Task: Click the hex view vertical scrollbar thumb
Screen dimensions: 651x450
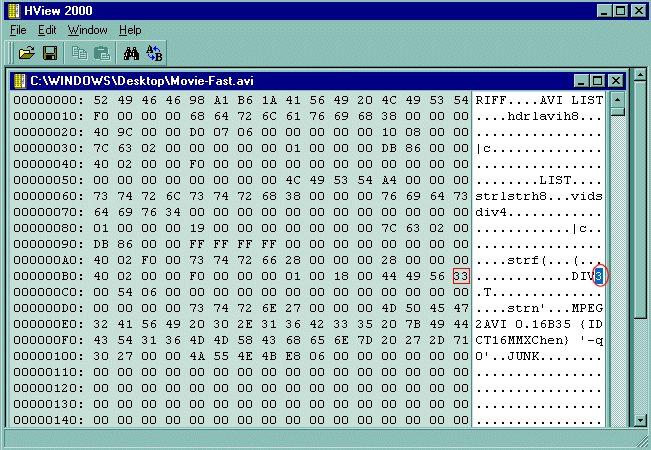Action: pos(617,112)
